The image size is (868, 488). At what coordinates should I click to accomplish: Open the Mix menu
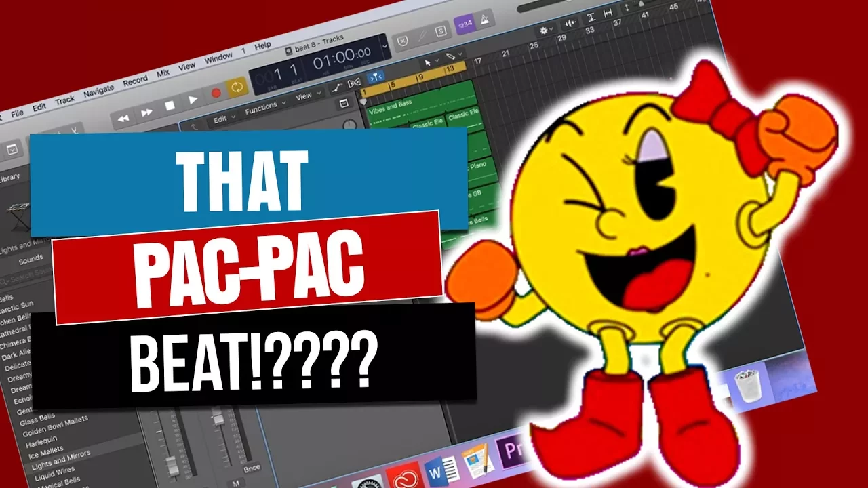(163, 73)
